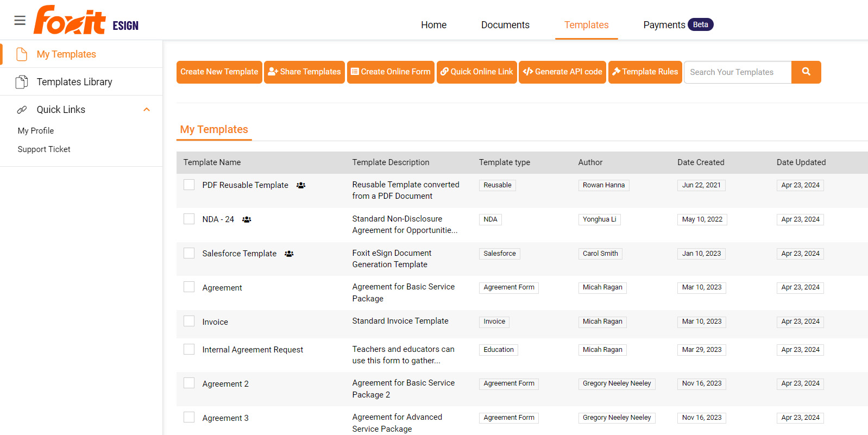The width and height of the screenshot is (868, 435).
Task: Click the Education type tag
Action: click(499, 350)
